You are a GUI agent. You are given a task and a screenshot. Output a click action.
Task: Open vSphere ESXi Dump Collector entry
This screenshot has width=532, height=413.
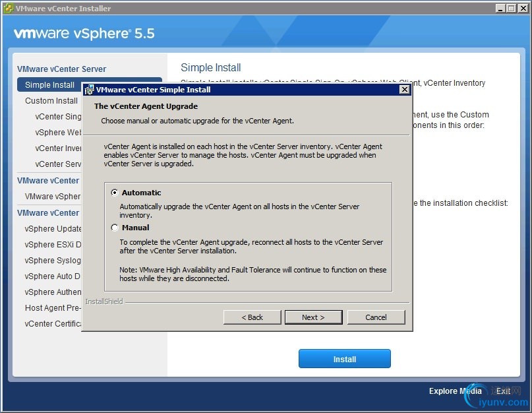53,245
